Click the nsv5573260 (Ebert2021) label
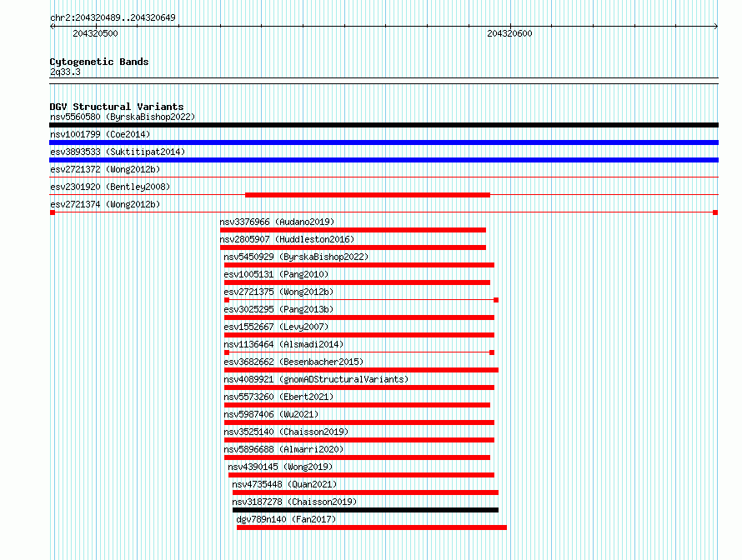The height and width of the screenshot is (560, 742). coord(278,397)
